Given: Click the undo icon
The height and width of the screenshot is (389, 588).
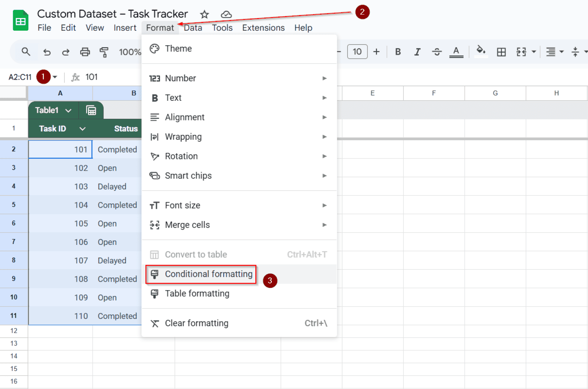Looking at the screenshot, I should [47, 52].
